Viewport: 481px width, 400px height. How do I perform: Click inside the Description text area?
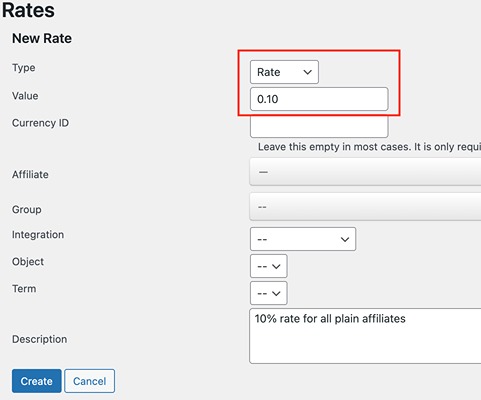pos(365,336)
